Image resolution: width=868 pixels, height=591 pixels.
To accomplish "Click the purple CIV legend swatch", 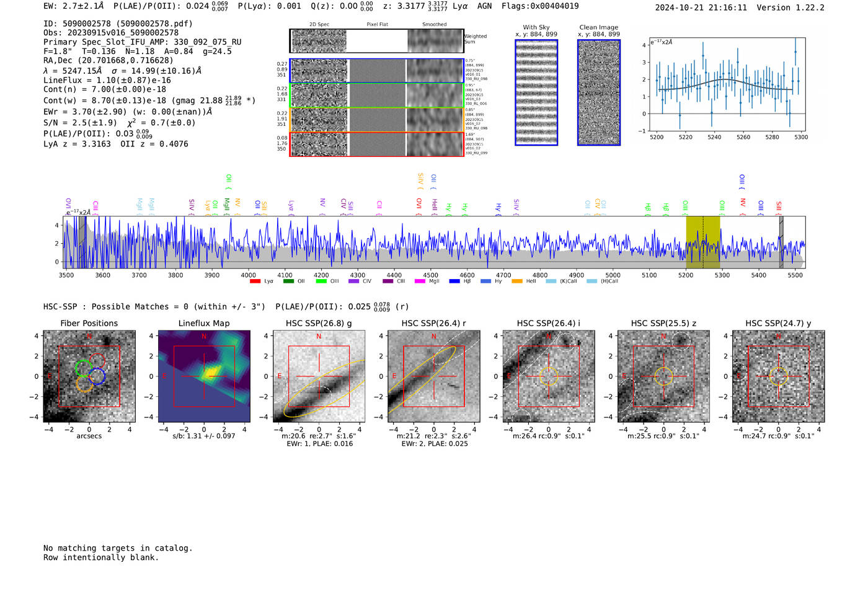I will pyautogui.click(x=354, y=282).
